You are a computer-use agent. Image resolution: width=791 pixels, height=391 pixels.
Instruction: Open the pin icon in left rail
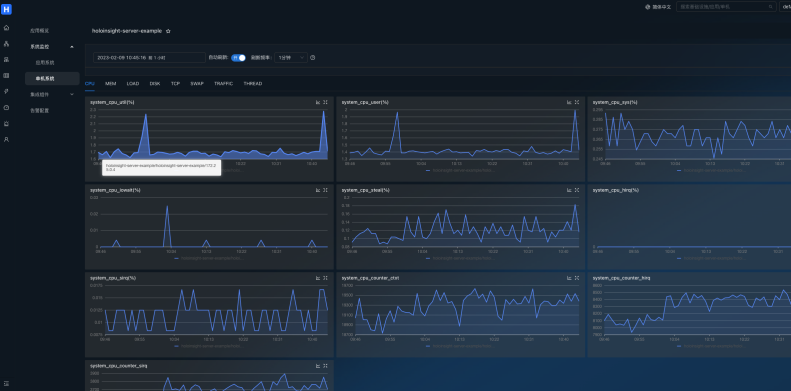coord(6,91)
